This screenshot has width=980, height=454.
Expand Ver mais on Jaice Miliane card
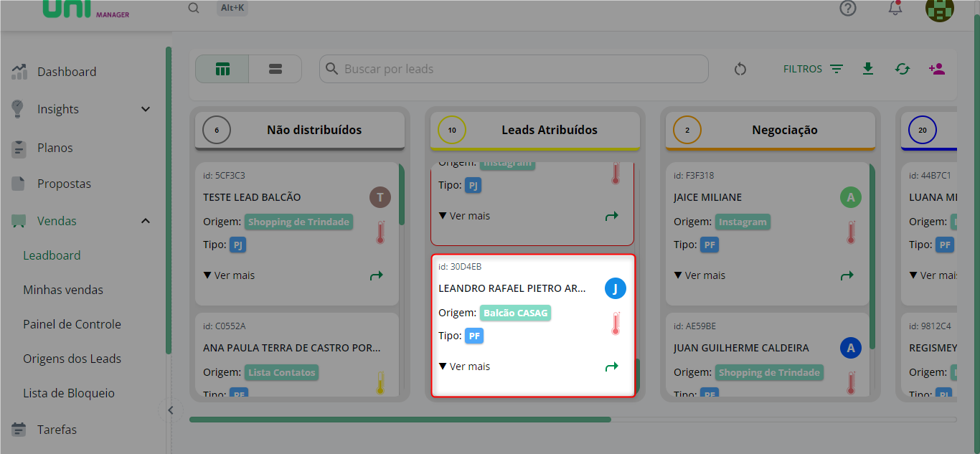[x=699, y=275]
